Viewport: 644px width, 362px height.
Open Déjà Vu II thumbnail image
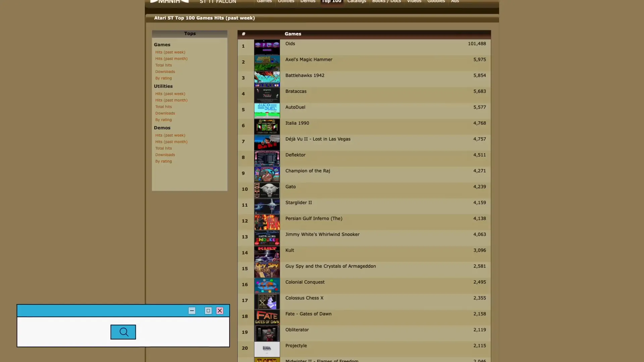click(267, 142)
